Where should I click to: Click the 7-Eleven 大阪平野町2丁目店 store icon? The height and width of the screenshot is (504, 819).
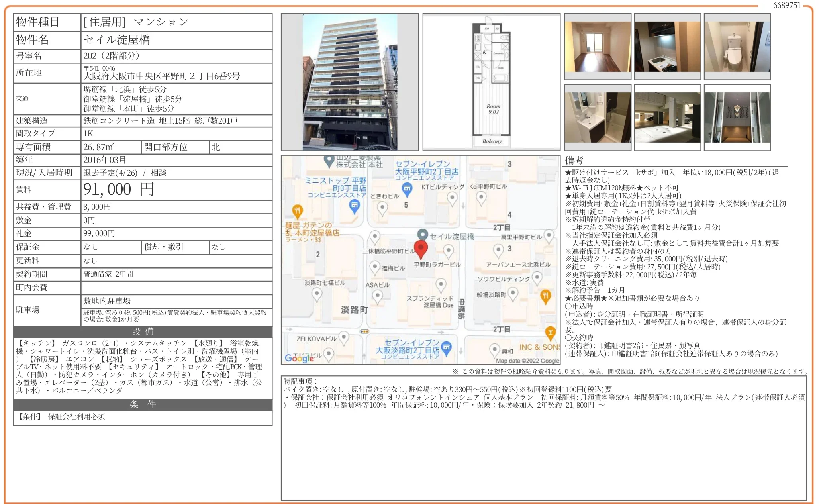tap(407, 189)
